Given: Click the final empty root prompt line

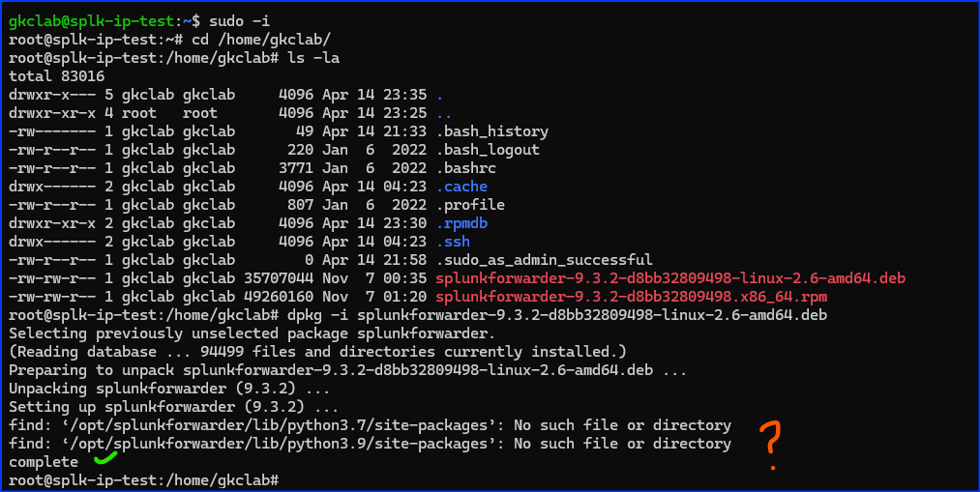Looking at the screenshot, I should click(145, 480).
